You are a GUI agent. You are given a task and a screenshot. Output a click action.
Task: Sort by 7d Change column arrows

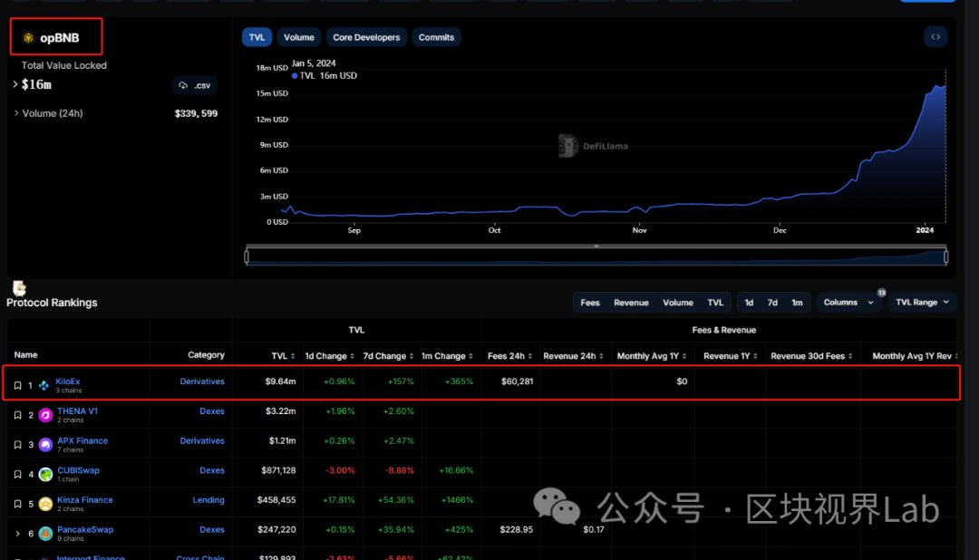click(411, 356)
